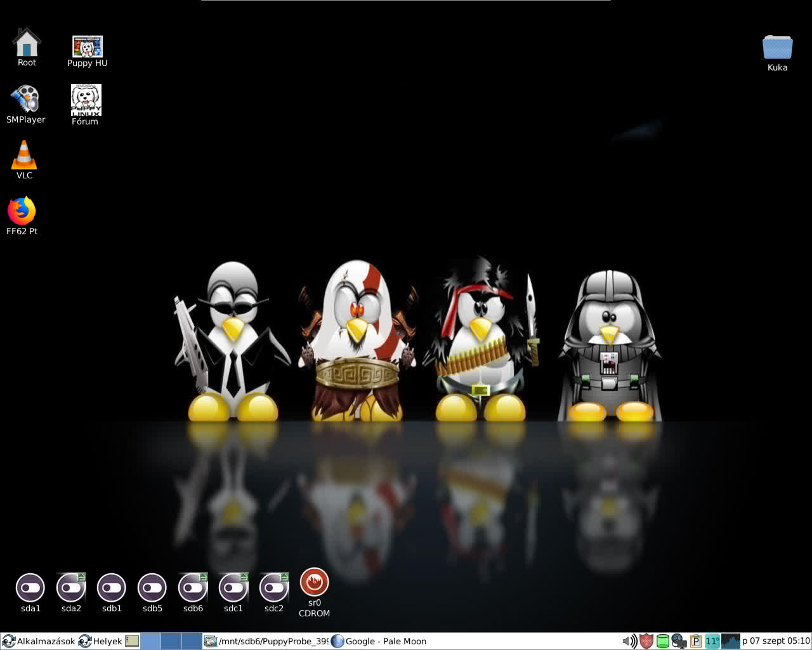Switch to the first virtual desktop in pager

[150, 641]
